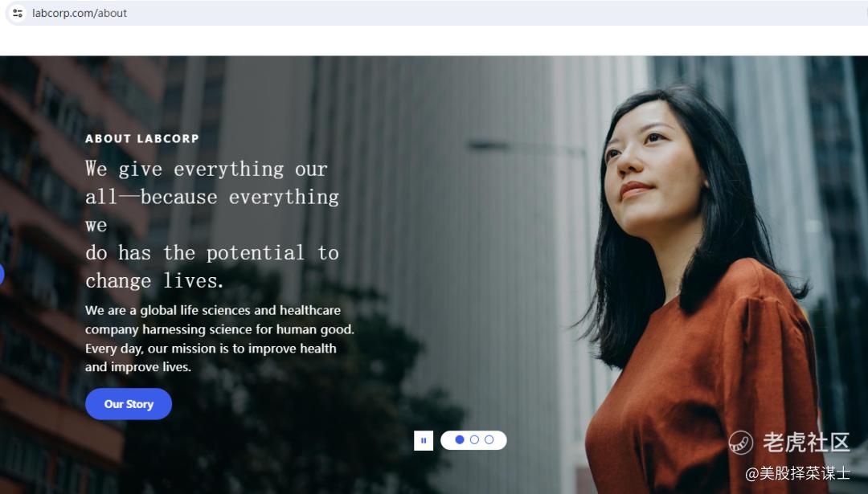
Task: Select the first carousel slide dot
Action: tap(460, 440)
